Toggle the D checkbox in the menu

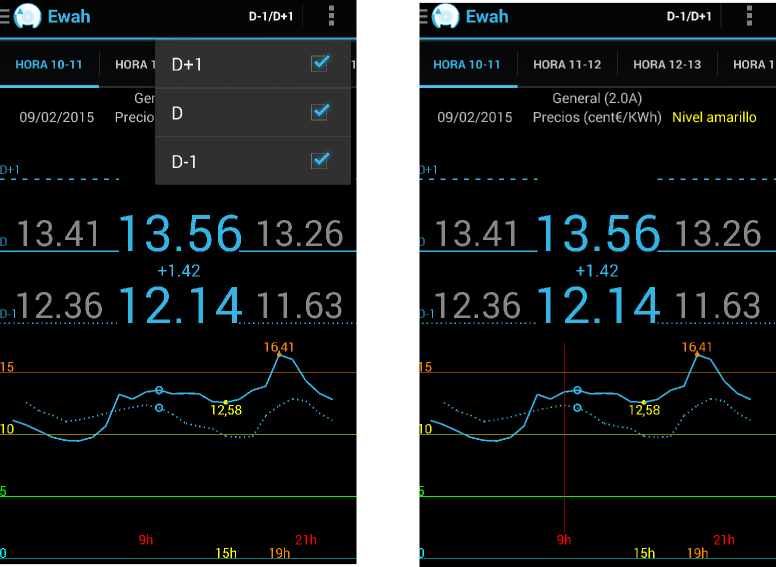coord(320,112)
